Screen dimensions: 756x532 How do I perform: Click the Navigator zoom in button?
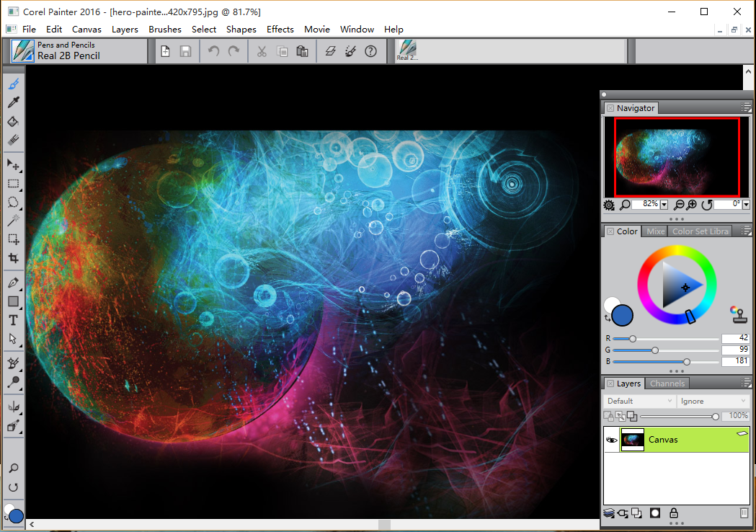[692, 205]
